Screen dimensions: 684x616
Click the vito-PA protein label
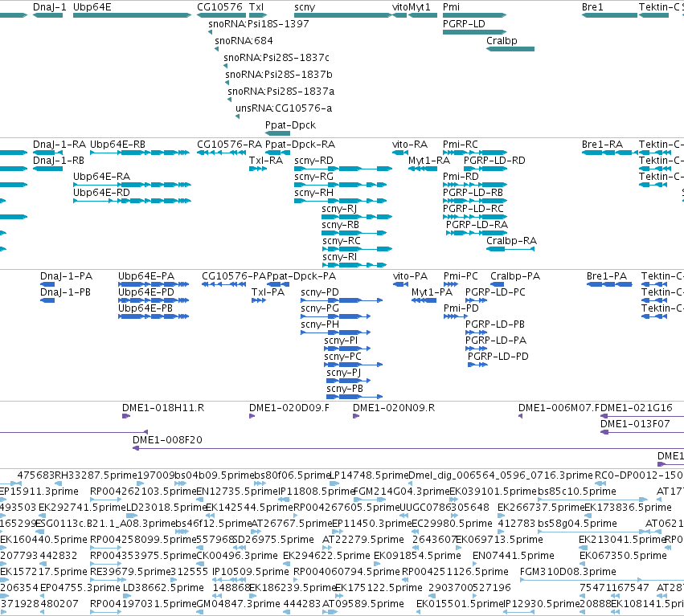pyautogui.click(x=411, y=276)
